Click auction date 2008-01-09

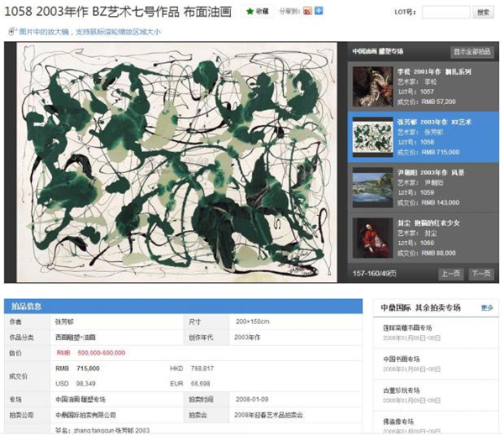(252, 400)
